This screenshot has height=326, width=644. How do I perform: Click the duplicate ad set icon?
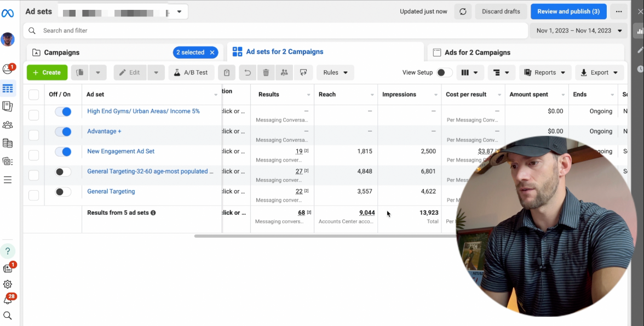pyautogui.click(x=80, y=72)
